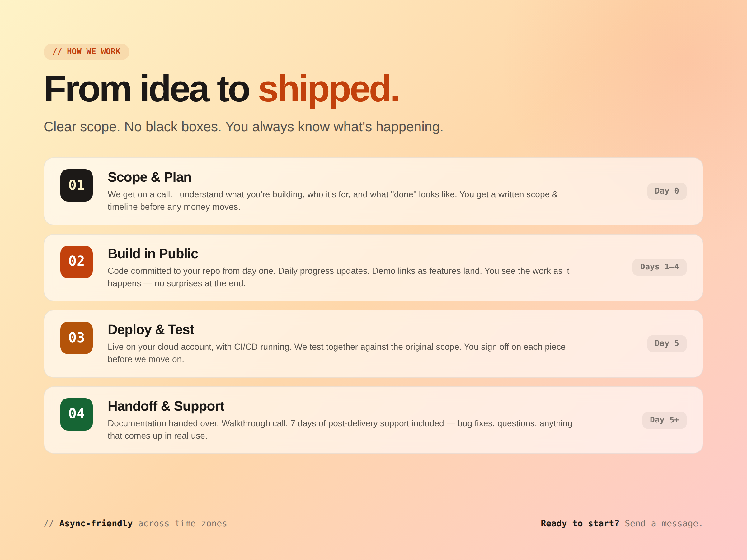The image size is (747, 560).
Task: Open the Build in Public card title
Action: point(153,254)
